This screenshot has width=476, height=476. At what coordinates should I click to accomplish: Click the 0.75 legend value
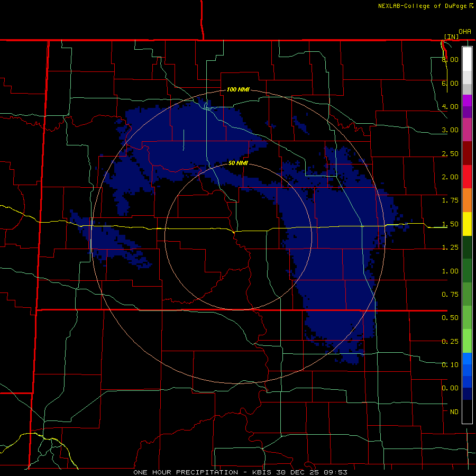(x=450, y=295)
